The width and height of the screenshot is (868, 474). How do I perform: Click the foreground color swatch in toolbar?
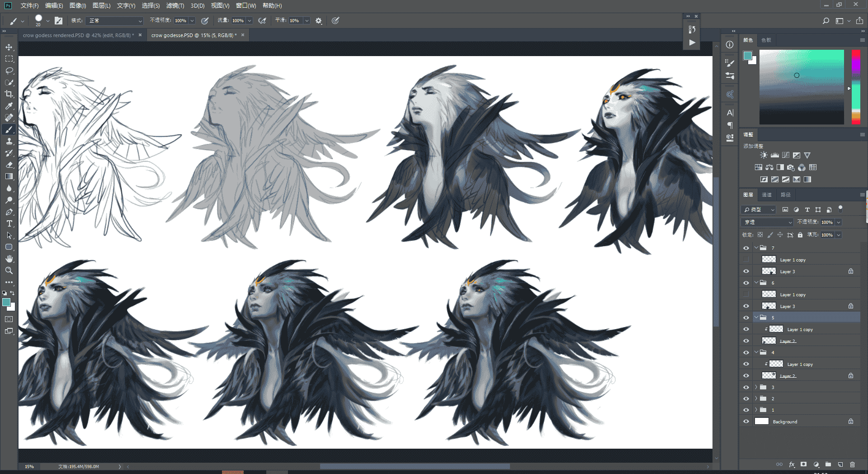point(6,302)
